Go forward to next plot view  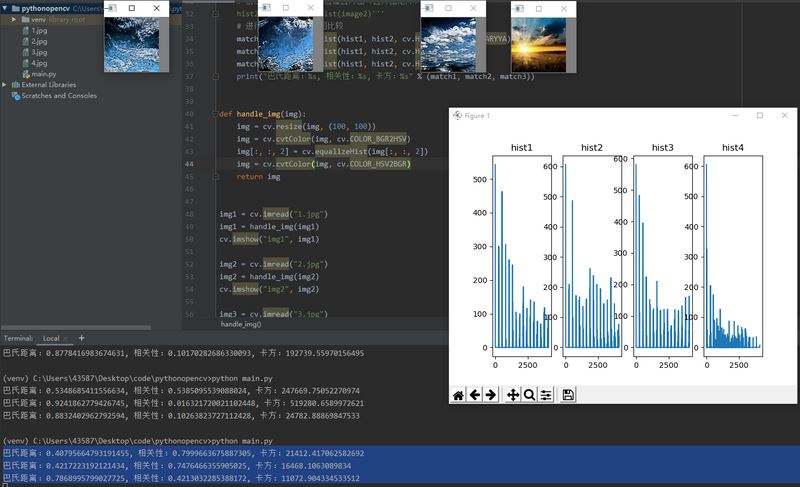(x=491, y=395)
